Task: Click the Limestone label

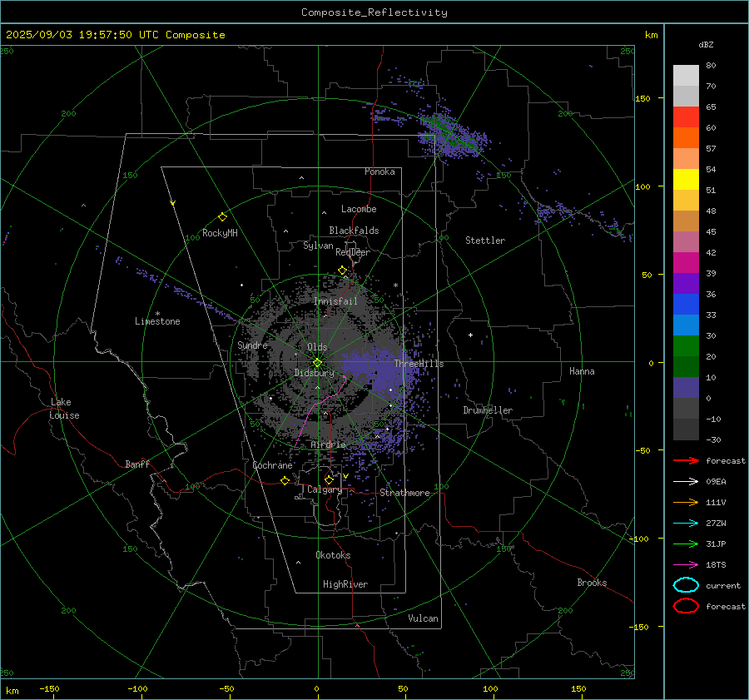Action: 157,321
